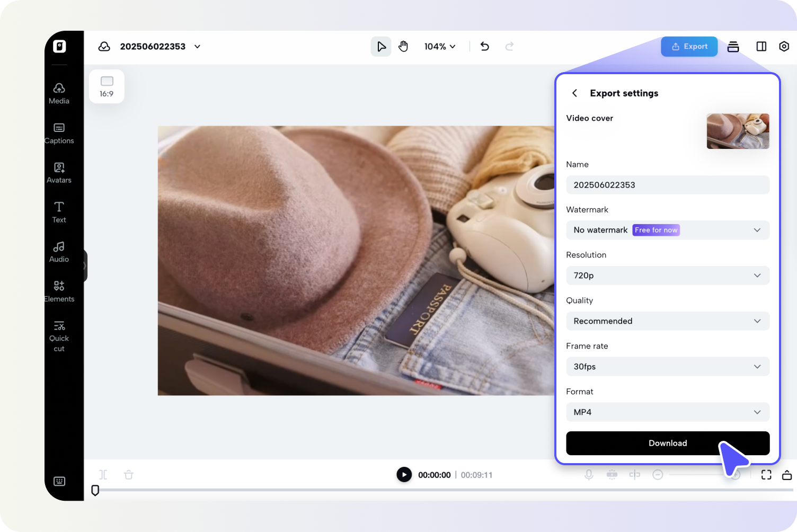797x532 pixels.
Task: Adjust the timeline zoom slider
Action: click(x=697, y=475)
